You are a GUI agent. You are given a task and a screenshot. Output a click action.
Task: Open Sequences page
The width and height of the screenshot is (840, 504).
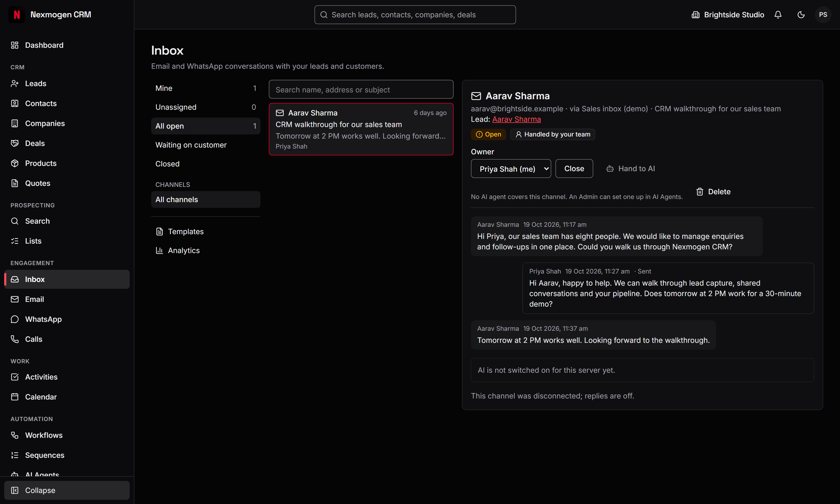67,455
